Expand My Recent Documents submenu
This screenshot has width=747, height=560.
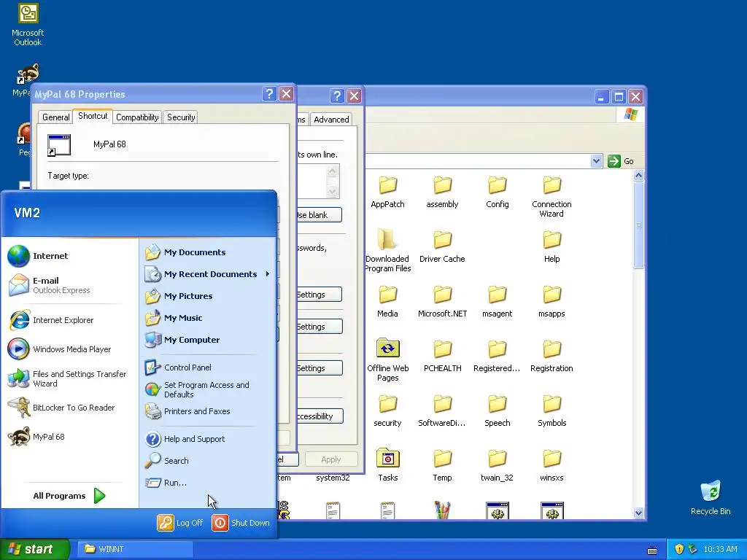pyautogui.click(x=208, y=274)
